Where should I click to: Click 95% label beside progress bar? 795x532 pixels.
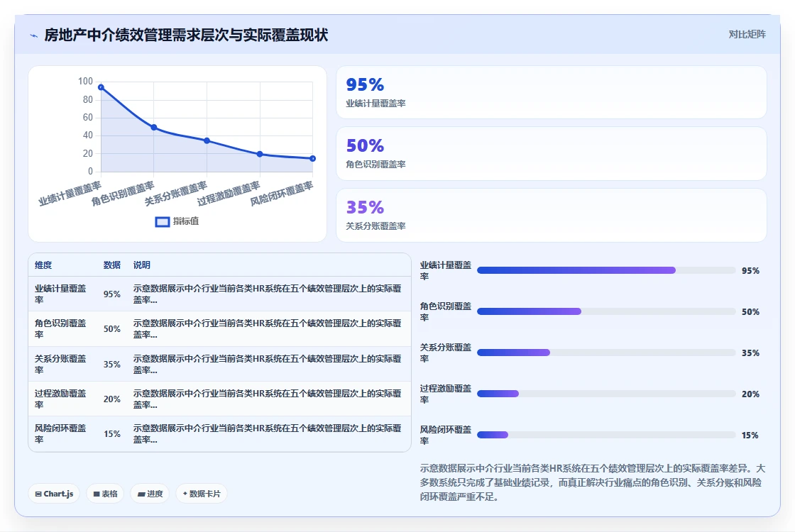[x=750, y=271]
